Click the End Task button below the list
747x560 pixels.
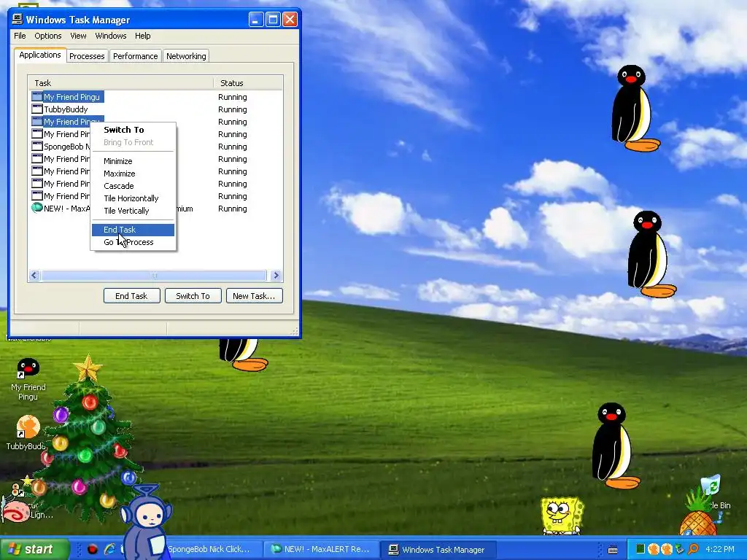[131, 296]
